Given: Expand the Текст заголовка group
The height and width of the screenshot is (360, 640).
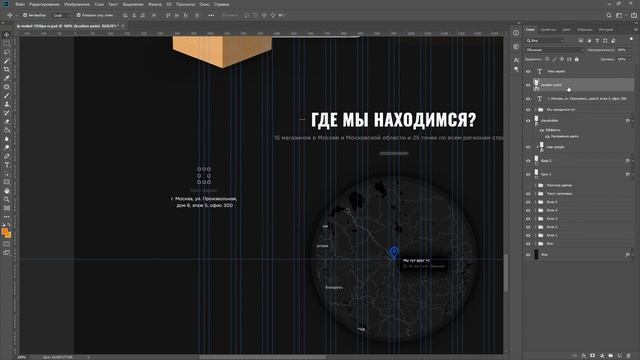Looking at the screenshot, I should pyautogui.click(x=535, y=193).
